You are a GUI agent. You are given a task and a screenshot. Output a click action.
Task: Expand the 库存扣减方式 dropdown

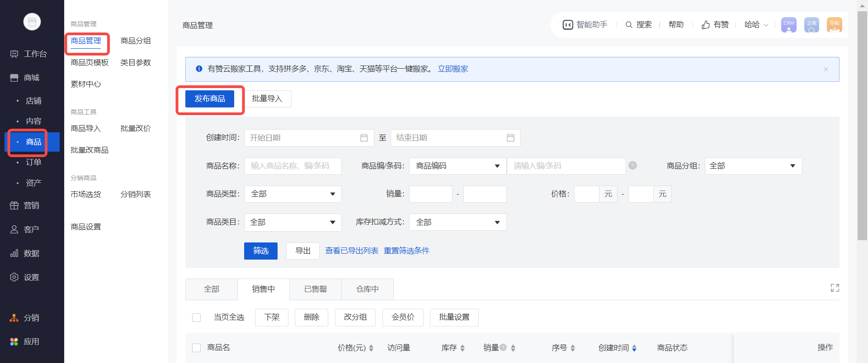click(x=458, y=222)
